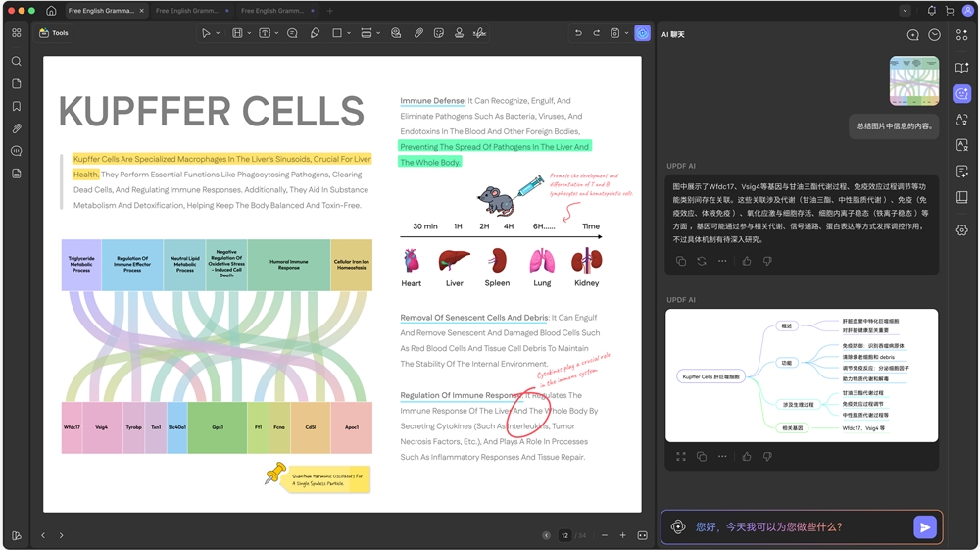The width and height of the screenshot is (980, 550).
Task: Like the mind map AI response
Action: (x=746, y=456)
